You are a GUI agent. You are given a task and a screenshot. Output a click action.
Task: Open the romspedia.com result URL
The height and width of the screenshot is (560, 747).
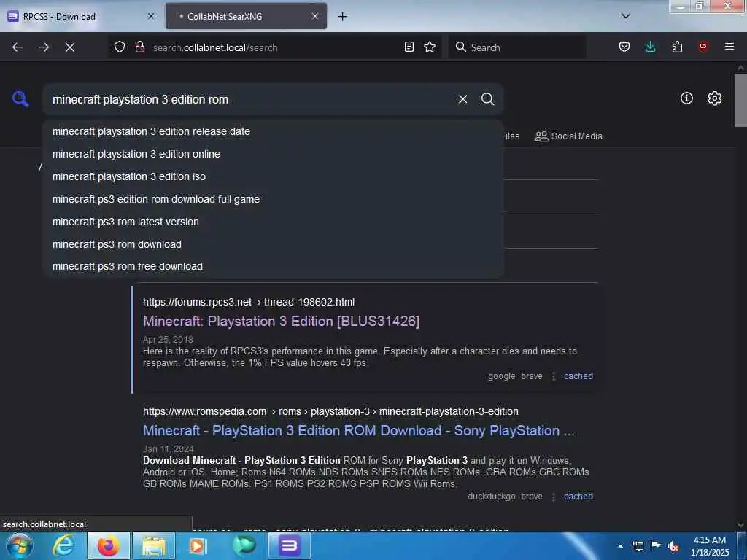click(x=330, y=411)
